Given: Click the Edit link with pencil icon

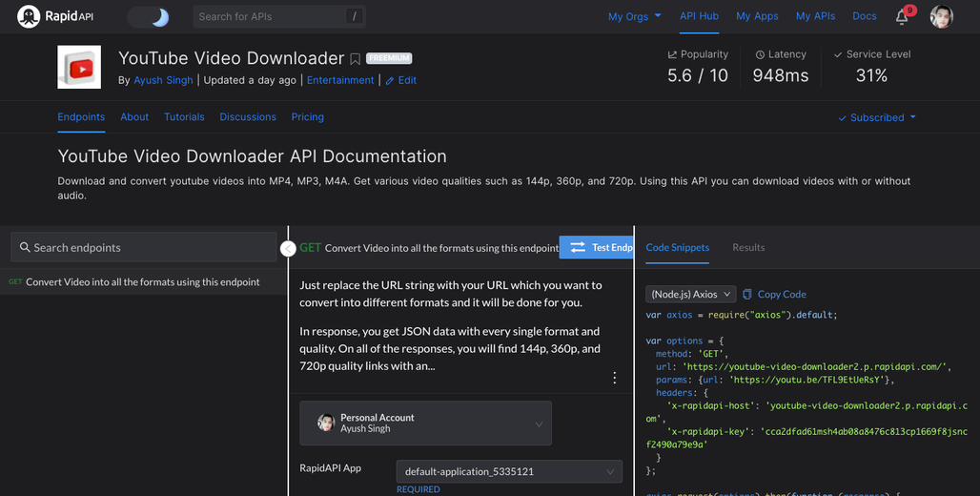Looking at the screenshot, I should tap(400, 80).
